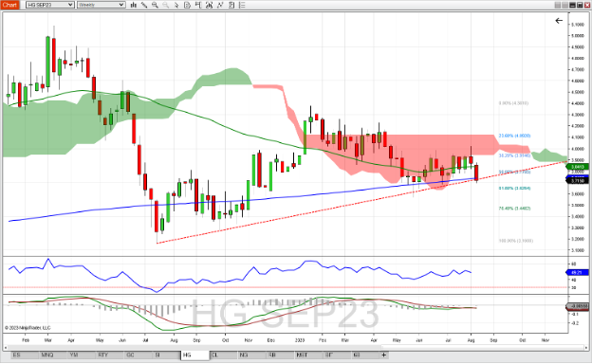Viewport: 592px width, 364px height.
Task: Click the MACD value marker on right axis
Action: pyautogui.click(x=578, y=306)
